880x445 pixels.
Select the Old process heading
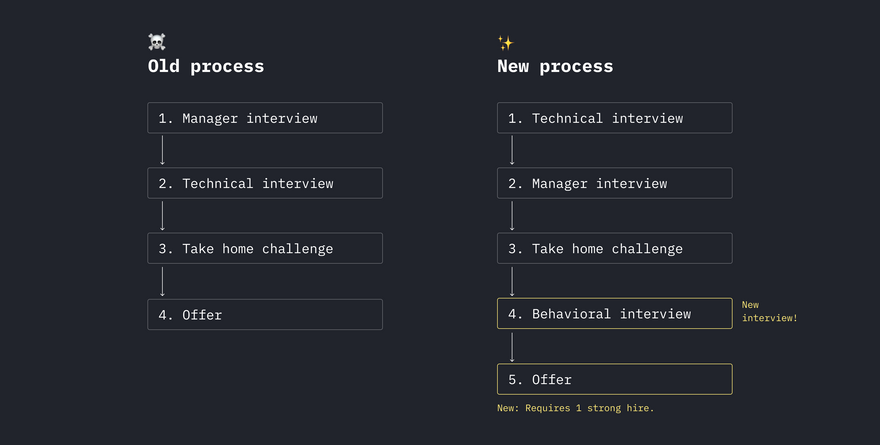(x=206, y=66)
